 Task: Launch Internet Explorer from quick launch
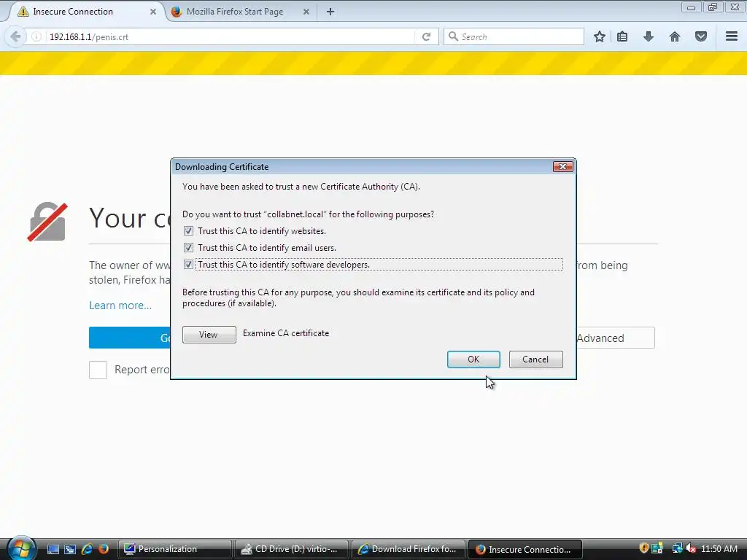(87, 549)
